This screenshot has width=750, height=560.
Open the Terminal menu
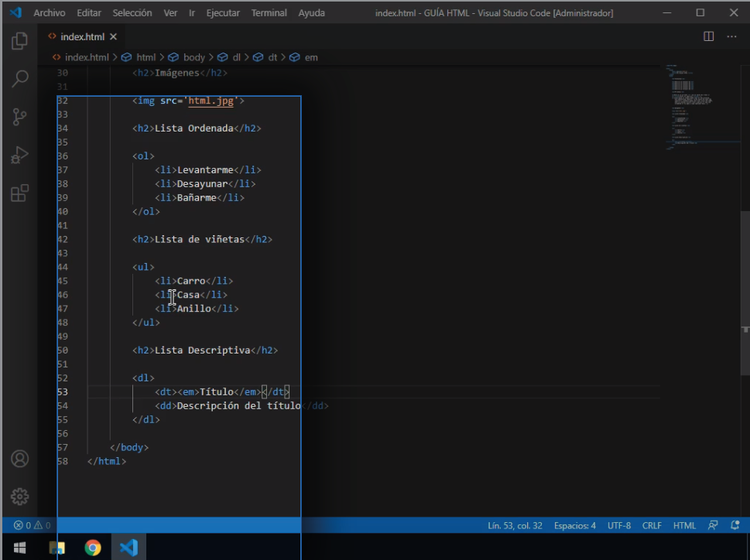point(269,12)
